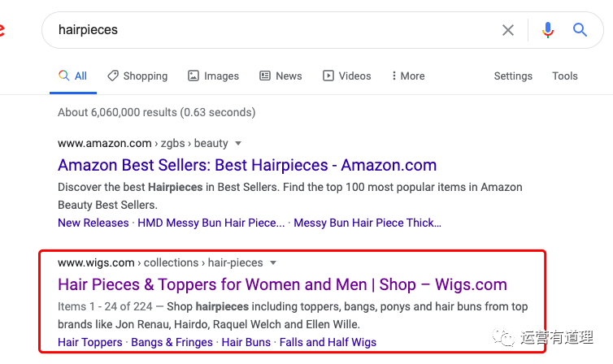Click the voice search microphone icon
Screen dimensions: 613x364
pos(548,30)
